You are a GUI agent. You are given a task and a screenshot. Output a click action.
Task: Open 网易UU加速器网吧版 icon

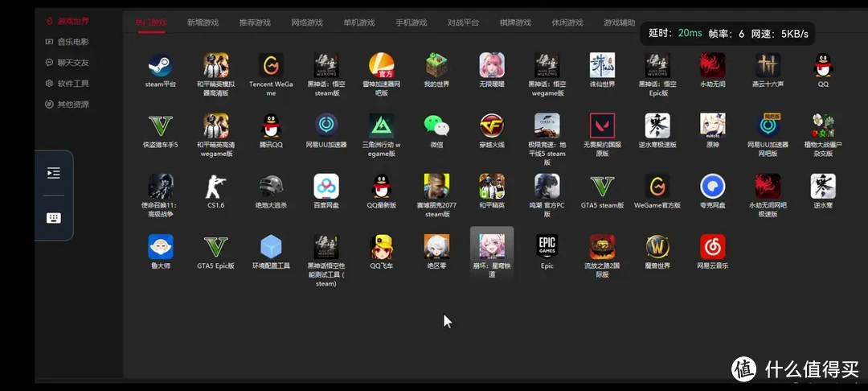(x=768, y=126)
